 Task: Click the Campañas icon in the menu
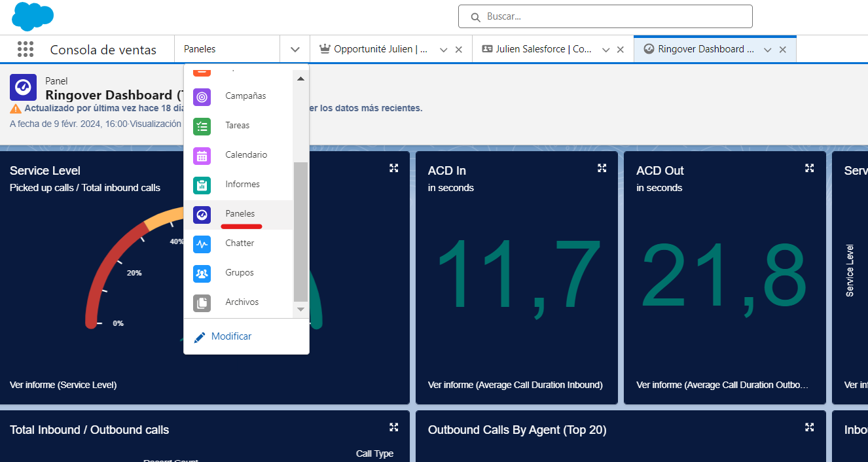(202, 96)
